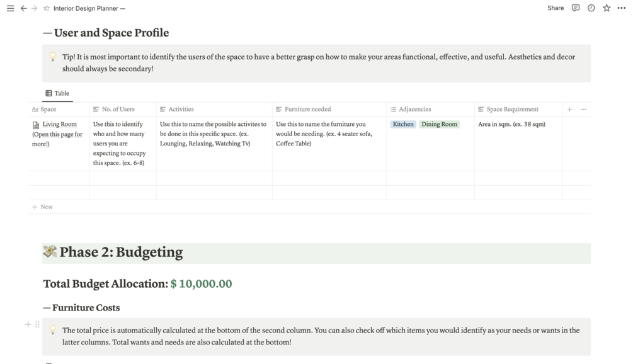Add a new column with plus icon
The height and width of the screenshot is (364, 633).
click(569, 110)
